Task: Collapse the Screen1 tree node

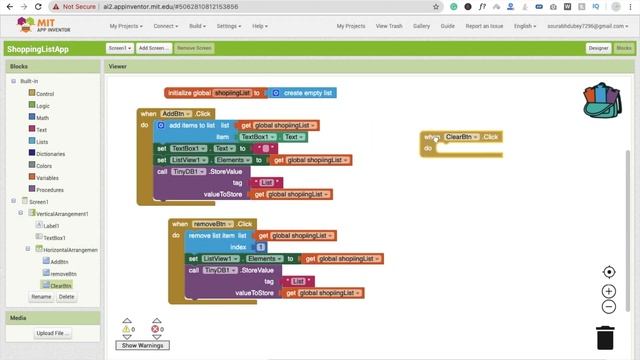Action: (13, 201)
